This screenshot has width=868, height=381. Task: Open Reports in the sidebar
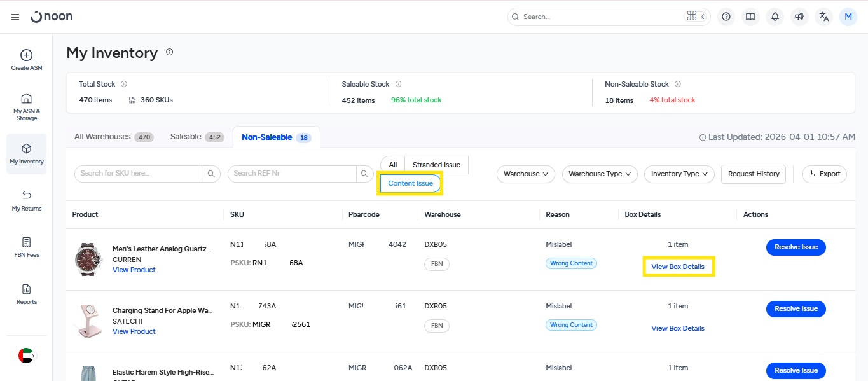point(26,294)
